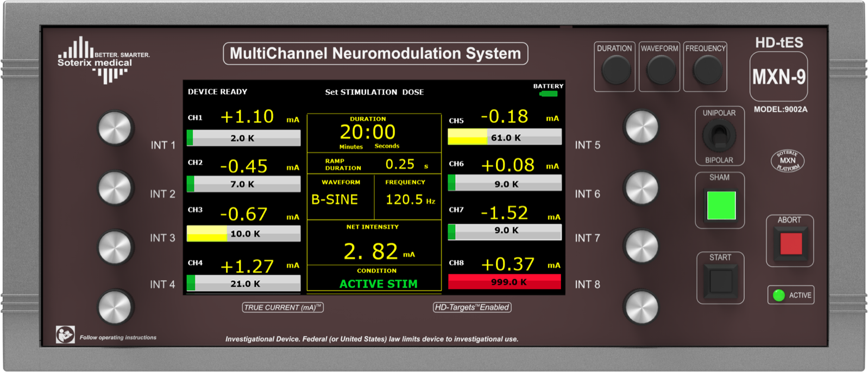868x372 pixels.
Task: Click the CH8 current value +0.37
Action: (x=508, y=264)
